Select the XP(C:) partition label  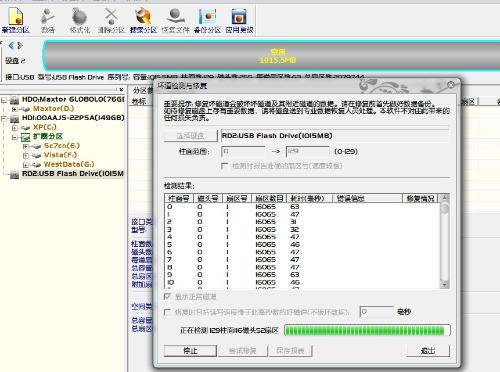coord(45,127)
